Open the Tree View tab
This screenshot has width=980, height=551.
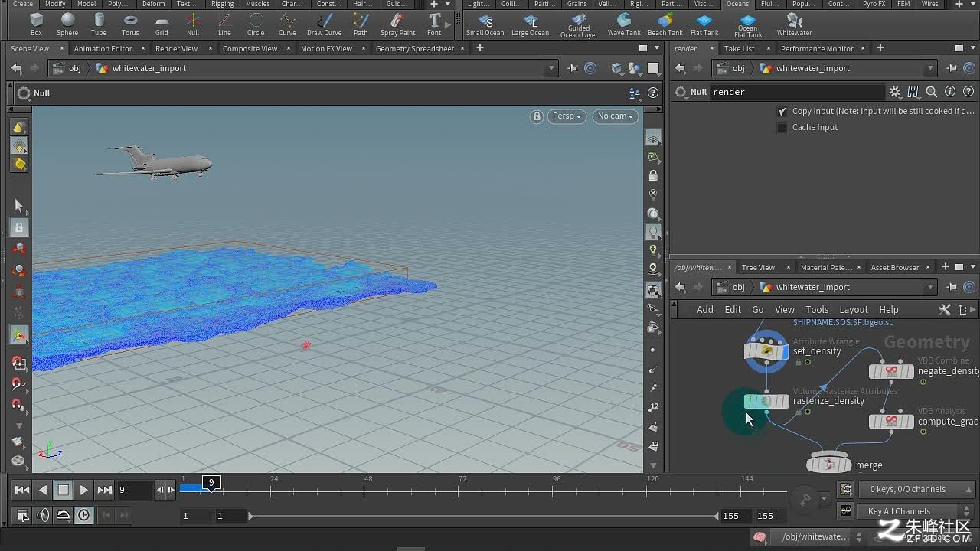(x=758, y=267)
